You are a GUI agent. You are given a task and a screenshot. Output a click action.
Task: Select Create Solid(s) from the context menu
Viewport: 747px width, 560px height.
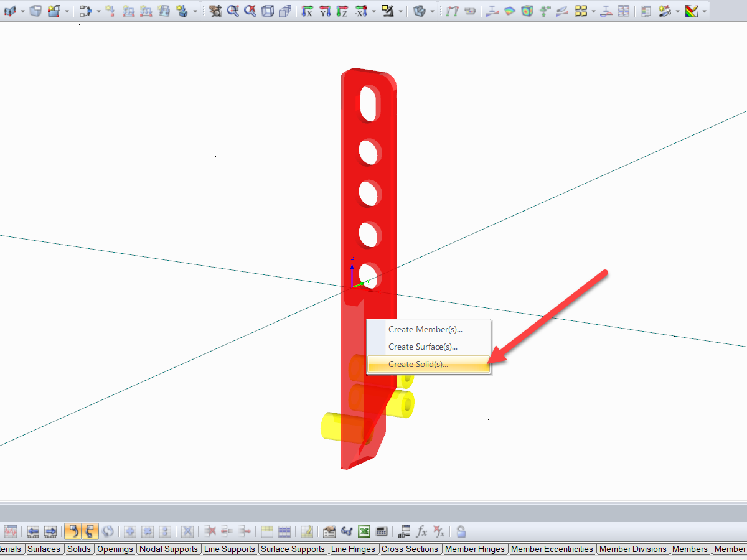[426, 365]
